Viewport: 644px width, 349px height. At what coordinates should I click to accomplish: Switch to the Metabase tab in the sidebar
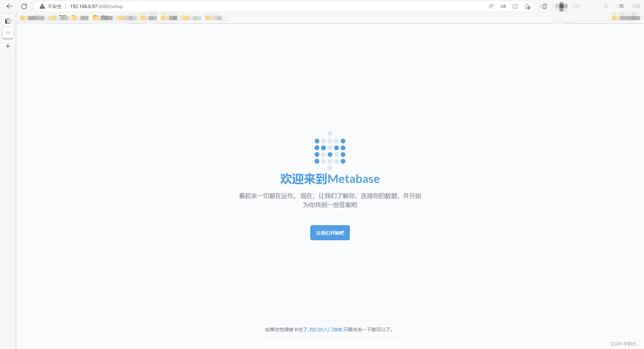click(x=8, y=33)
